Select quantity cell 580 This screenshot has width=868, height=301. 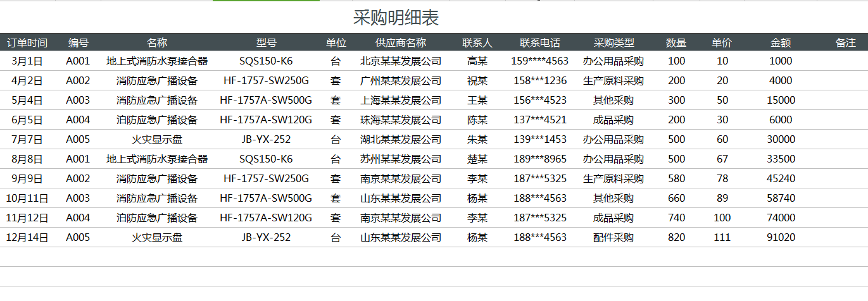[676, 179]
